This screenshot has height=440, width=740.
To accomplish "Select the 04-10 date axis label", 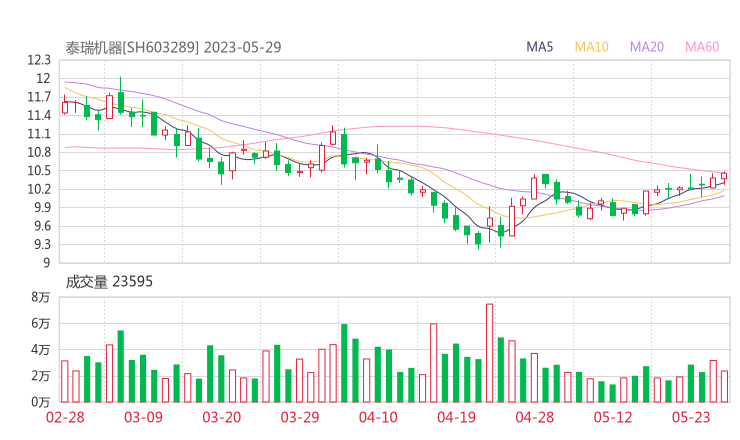I will coord(378,417).
